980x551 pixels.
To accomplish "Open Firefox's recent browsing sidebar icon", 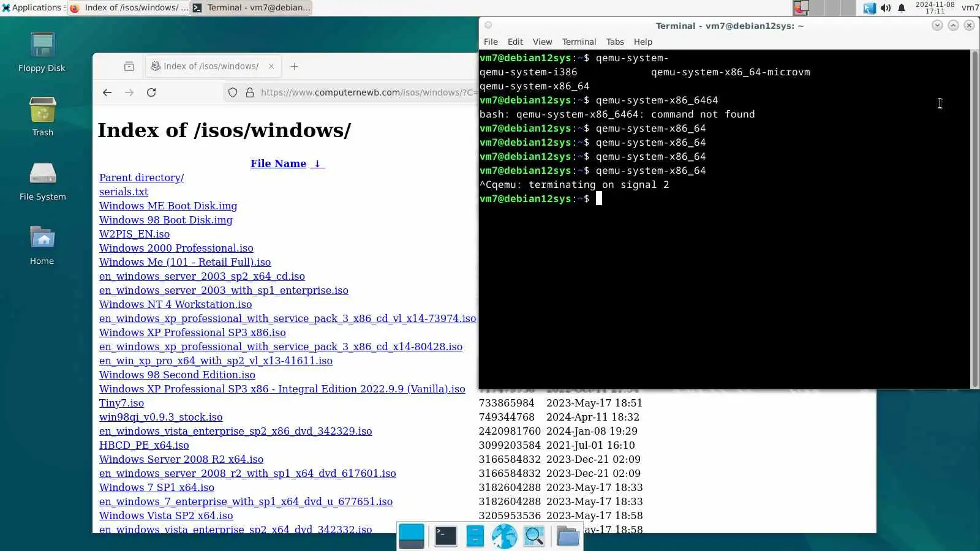I will [x=129, y=66].
